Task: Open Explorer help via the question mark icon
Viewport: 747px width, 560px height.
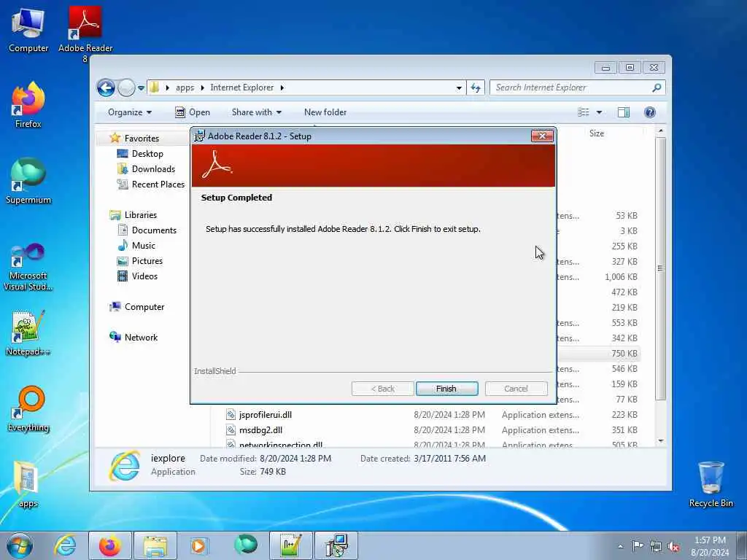Action: coord(650,112)
